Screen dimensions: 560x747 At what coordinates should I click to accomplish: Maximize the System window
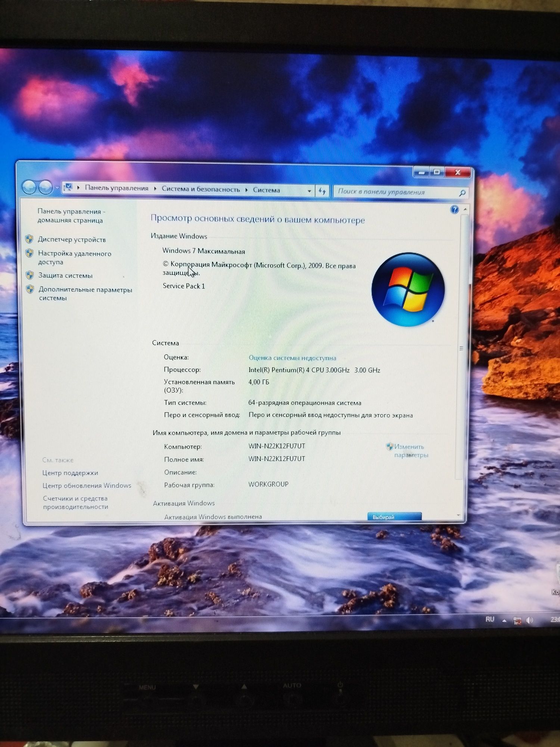(x=437, y=172)
